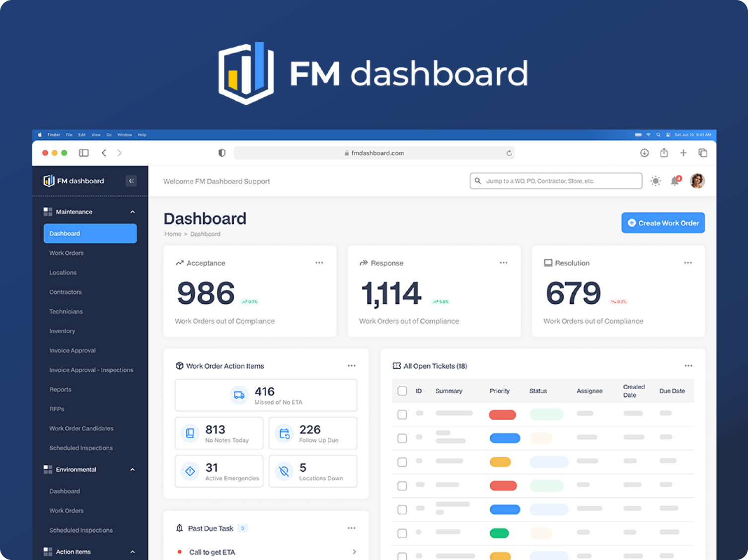Toggle light mode sun icon
Screen dimensions: 748x560
coord(656,181)
